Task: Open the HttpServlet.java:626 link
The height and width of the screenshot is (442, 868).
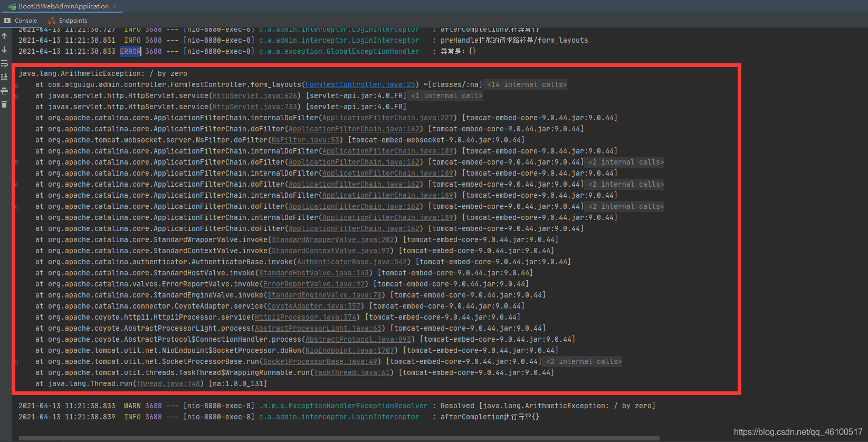Action: 255,95
